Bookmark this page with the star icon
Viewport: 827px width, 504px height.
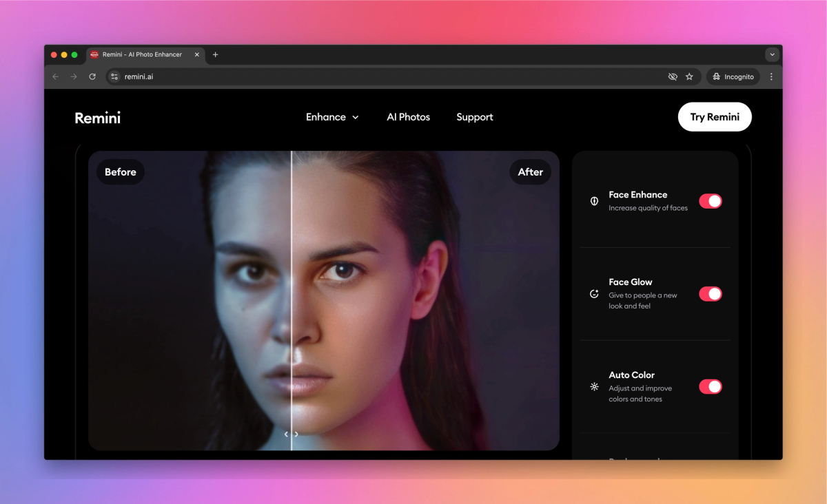[x=689, y=76]
